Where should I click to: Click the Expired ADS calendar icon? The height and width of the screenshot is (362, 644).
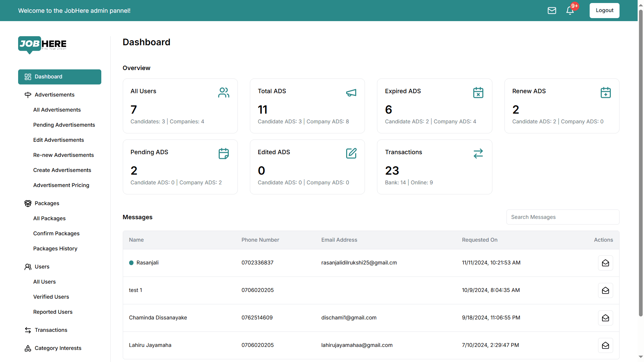(x=478, y=93)
